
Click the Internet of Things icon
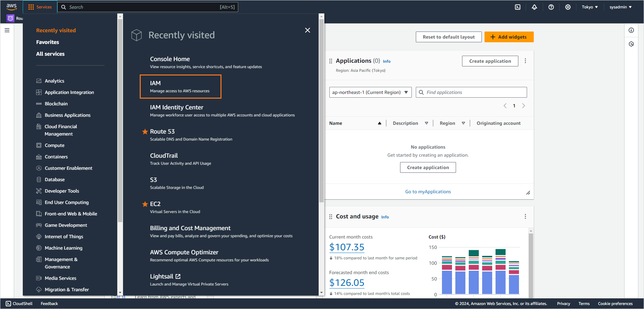click(39, 237)
